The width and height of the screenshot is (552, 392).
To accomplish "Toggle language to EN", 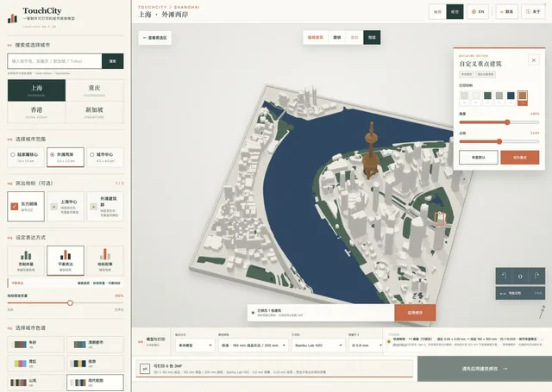I will 478,11.
